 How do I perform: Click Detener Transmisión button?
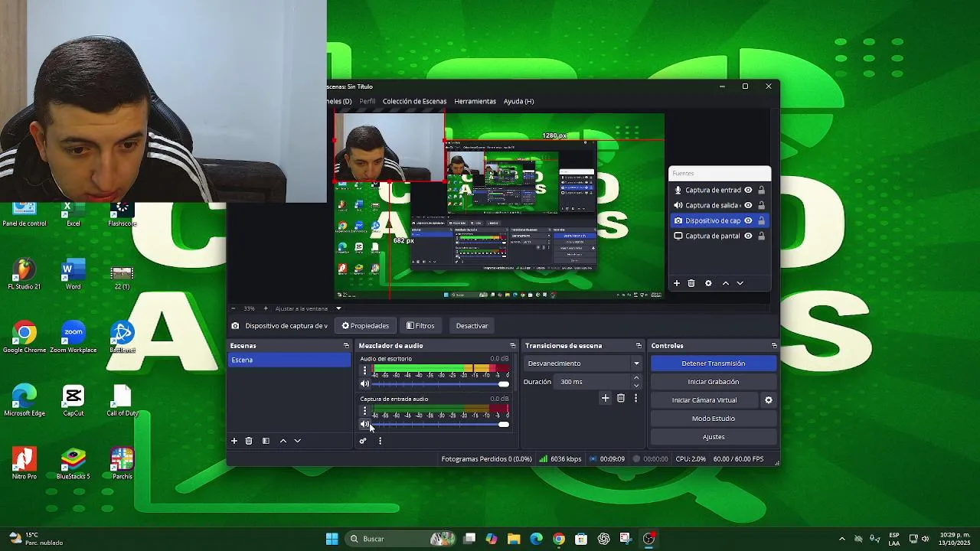[x=713, y=364]
